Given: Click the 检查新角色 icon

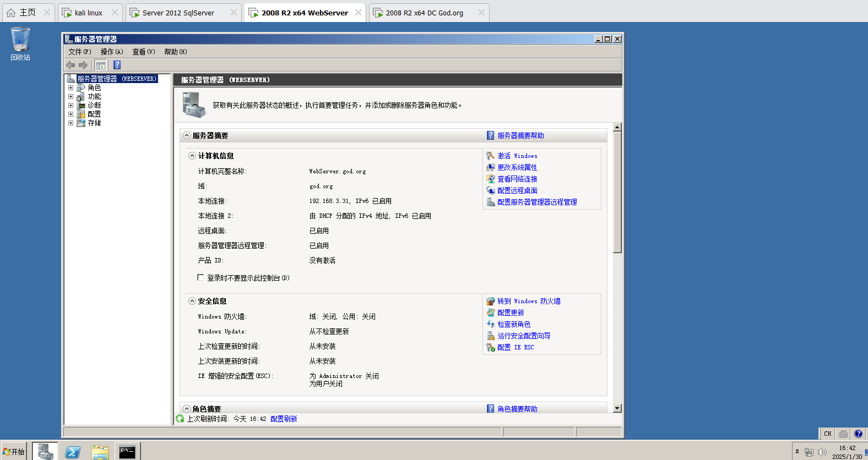Looking at the screenshot, I should point(490,324).
